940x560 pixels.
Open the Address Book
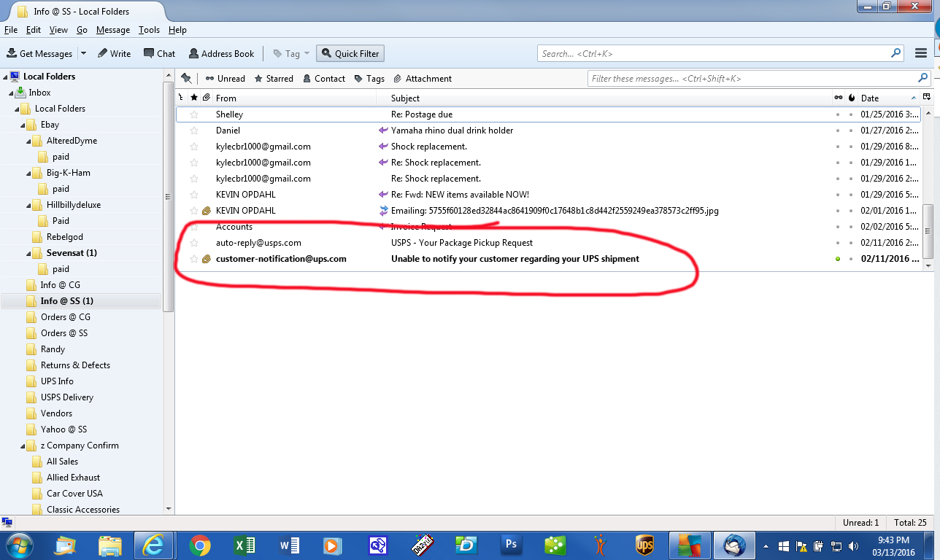[x=221, y=53]
